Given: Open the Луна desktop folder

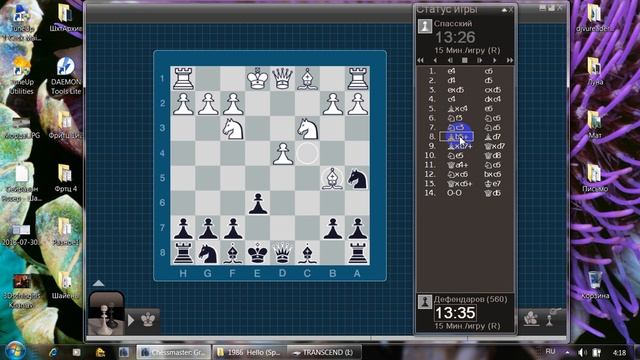Looking at the screenshot, I should 595,71.
